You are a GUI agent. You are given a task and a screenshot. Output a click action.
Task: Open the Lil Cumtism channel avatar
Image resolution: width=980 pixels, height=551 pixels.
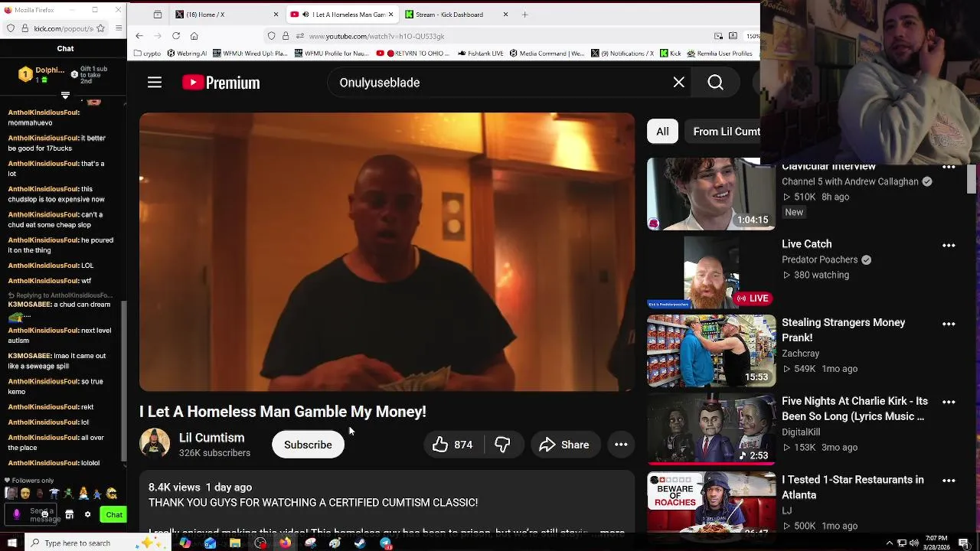[x=155, y=444]
